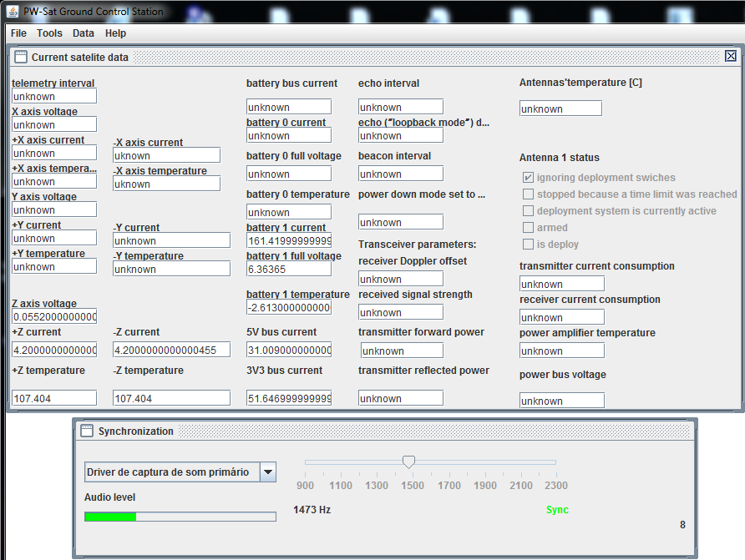Click the battery 1 current value field
745x560 pixels.
[289, 240]
